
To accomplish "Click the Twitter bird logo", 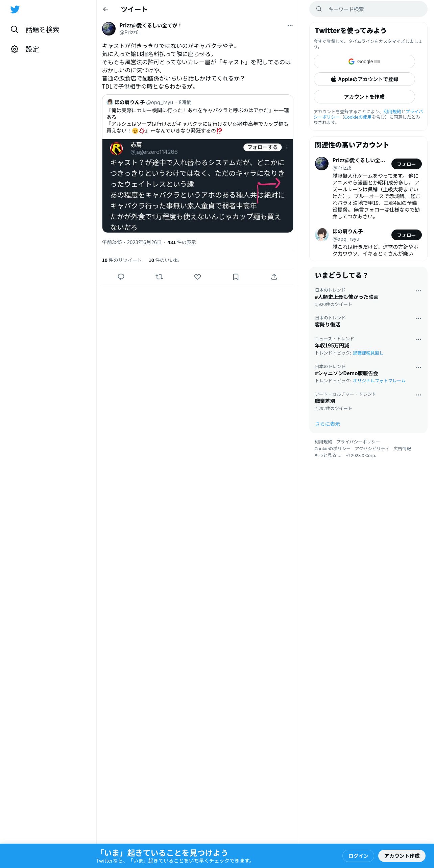I will 15,9.
